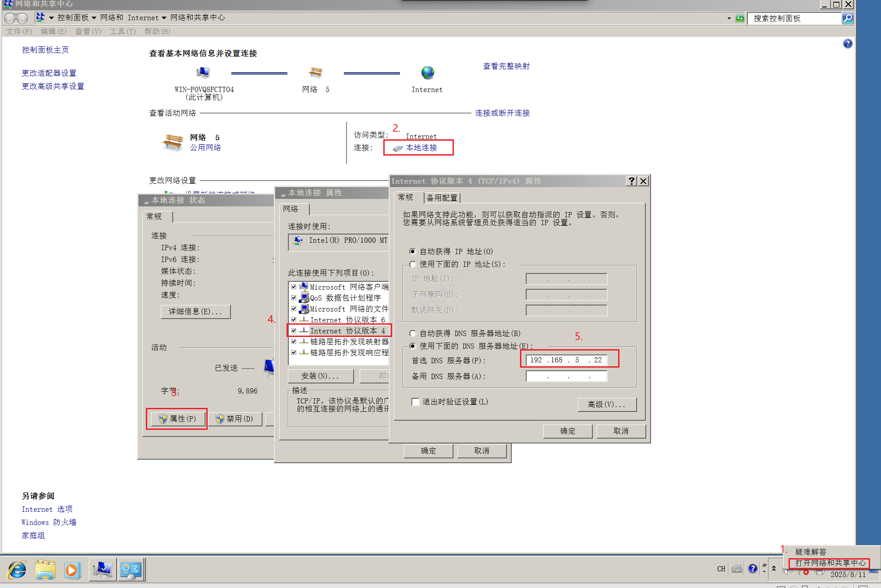This screenshot has height=588, width=881.
Task: Click the 首选 DNS 服务器 input field
Action: tap(566, 360)
